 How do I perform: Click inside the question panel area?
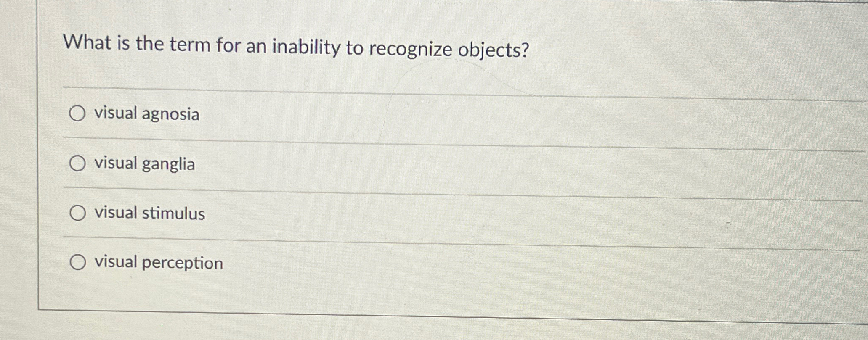(x=421, y=168)
